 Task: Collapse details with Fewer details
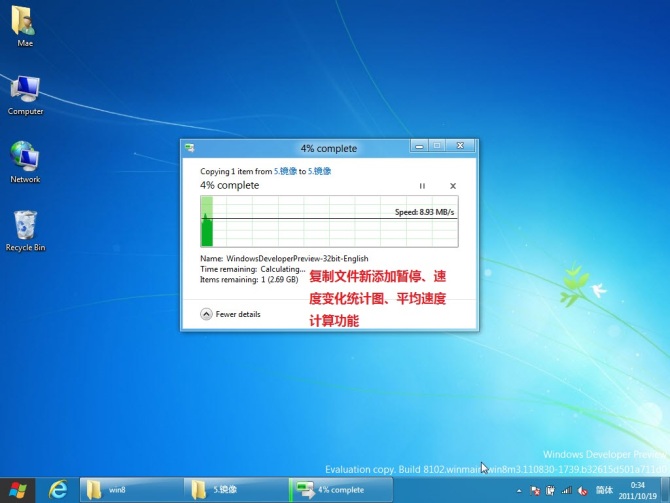coord(230,314)
